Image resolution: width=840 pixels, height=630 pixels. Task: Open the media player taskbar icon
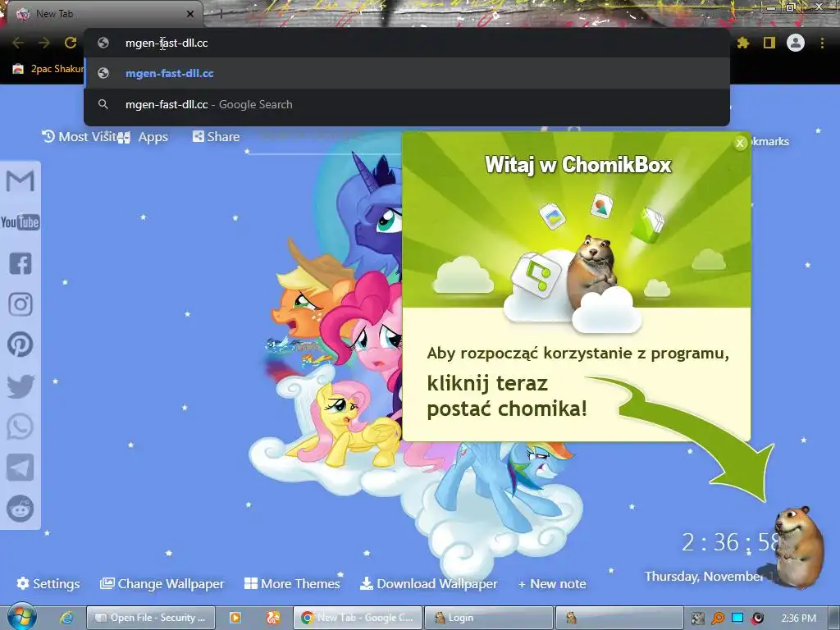pos(235,618)
